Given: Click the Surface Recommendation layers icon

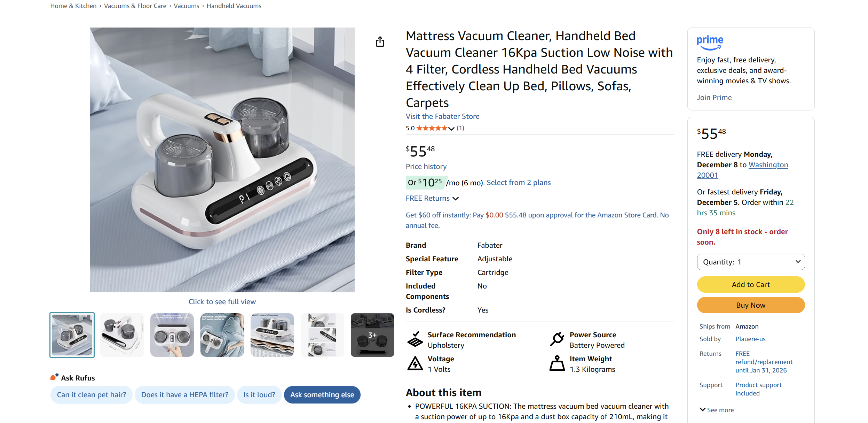Looking at the screenshot, I should [x=415, y=339].
